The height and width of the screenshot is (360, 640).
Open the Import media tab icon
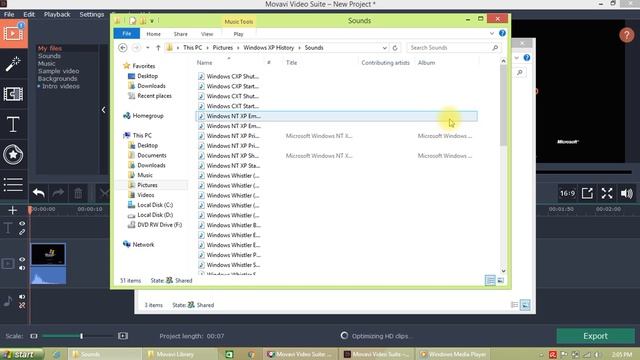click(x=13, y=33)
